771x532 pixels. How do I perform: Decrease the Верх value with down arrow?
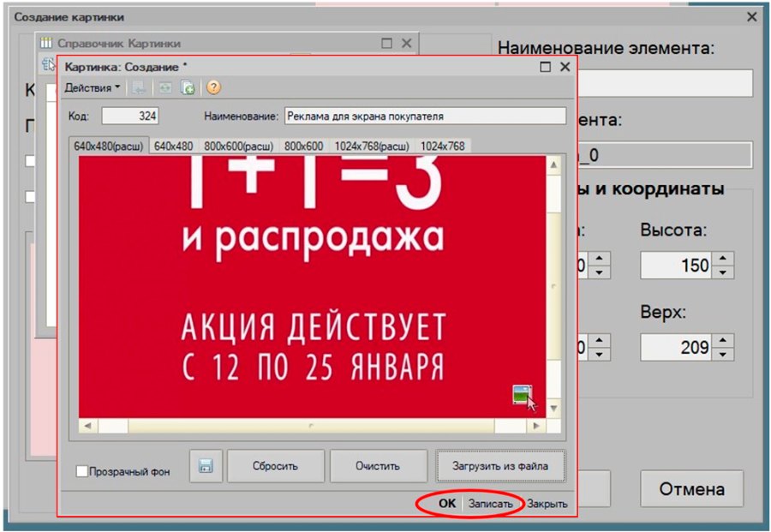click(722, 354)
